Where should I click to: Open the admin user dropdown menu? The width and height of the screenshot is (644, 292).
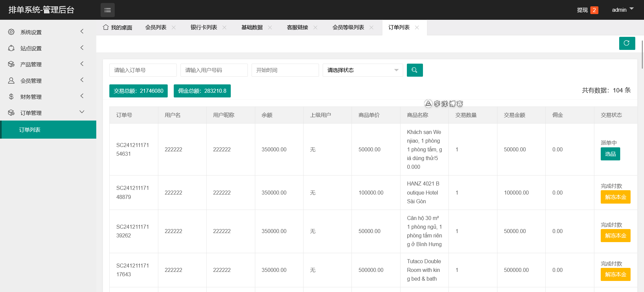click(623, 10)
